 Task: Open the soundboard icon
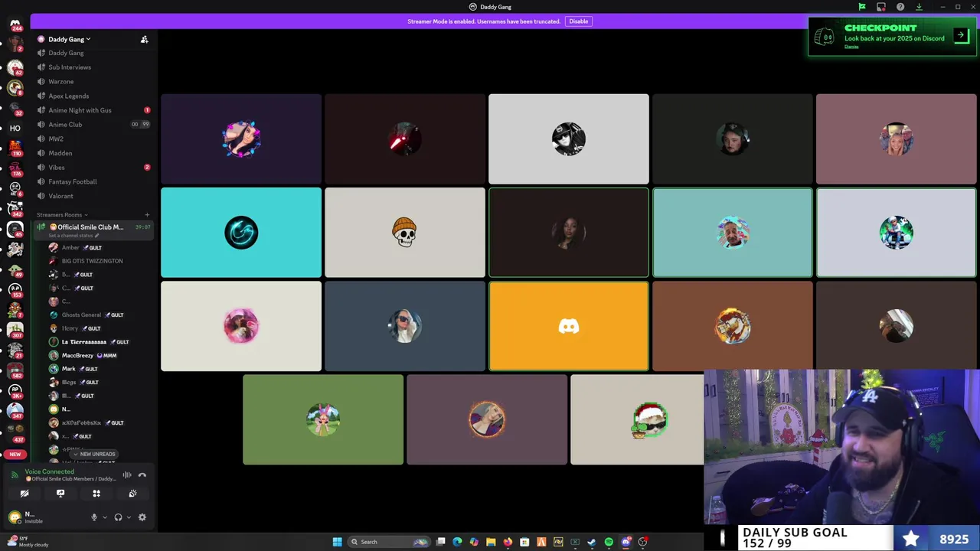coord(132,494)
